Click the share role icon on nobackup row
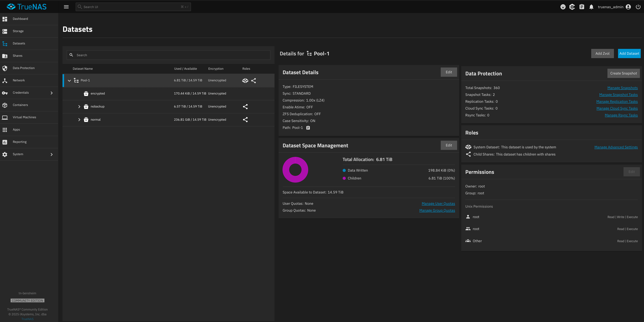This screenshot has width=644, height=322. (x=245, y=107)
